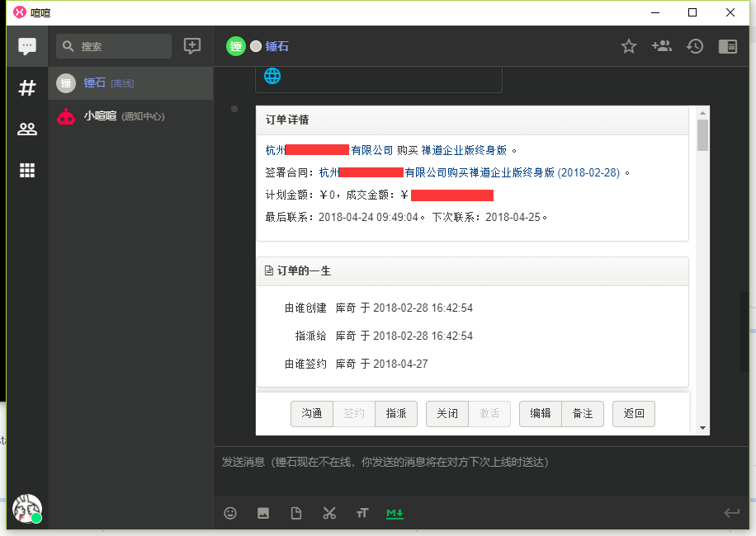The height and width of the screenshot is (536, 756).
Task: Click the 备注 button
Action: coord(583,413)
